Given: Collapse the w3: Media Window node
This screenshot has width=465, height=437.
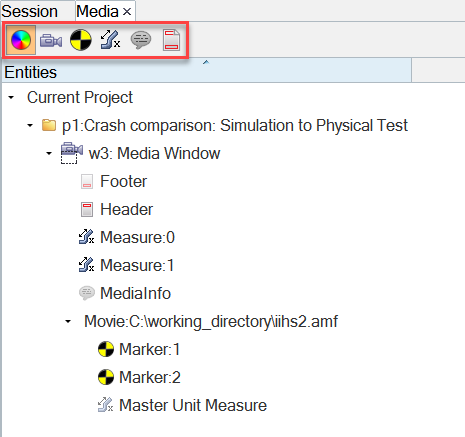Looking at the screenshot, I should click(x=49, y=154).
